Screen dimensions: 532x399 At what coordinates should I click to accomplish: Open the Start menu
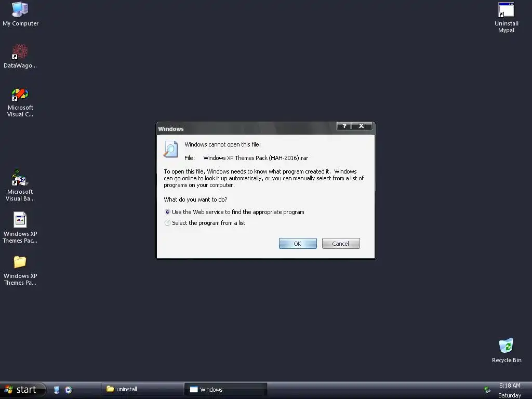click(22, 390)
